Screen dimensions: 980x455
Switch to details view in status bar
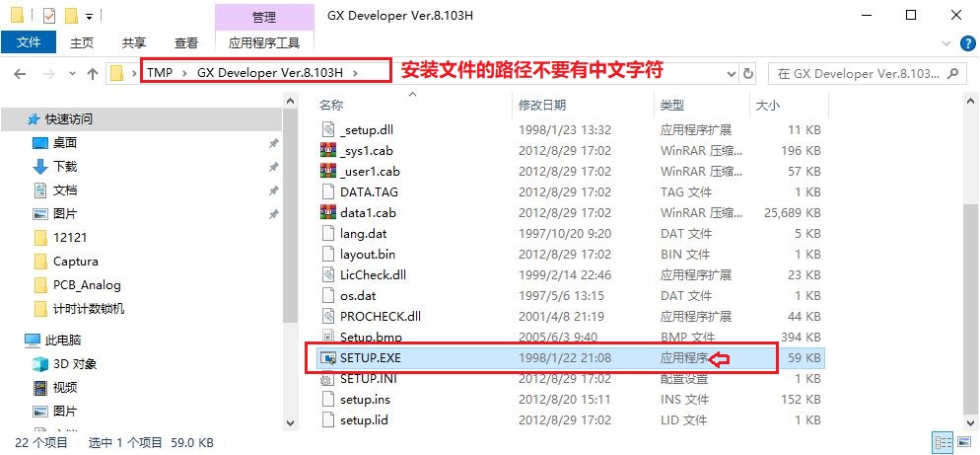tap(942, 443)
